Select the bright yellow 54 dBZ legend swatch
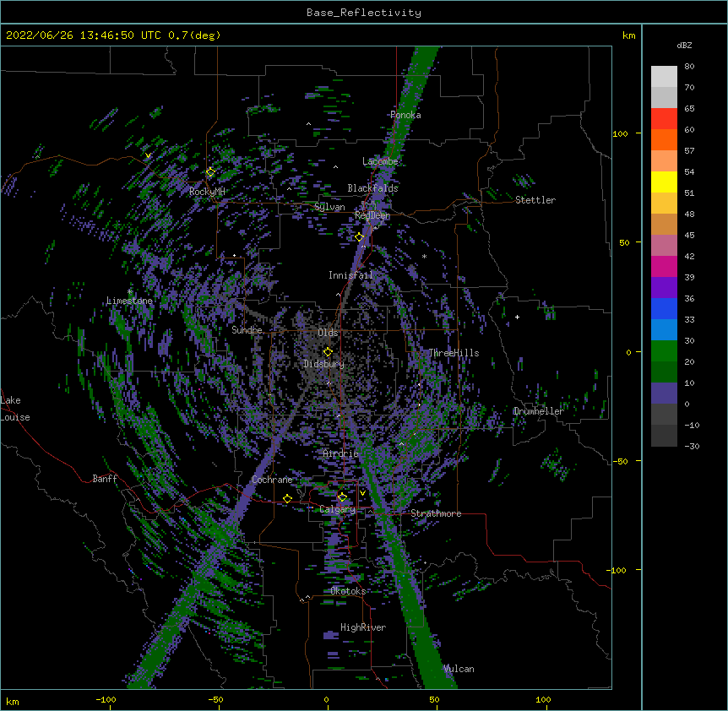This screenshot has width=728, height=711. point(664,182)
